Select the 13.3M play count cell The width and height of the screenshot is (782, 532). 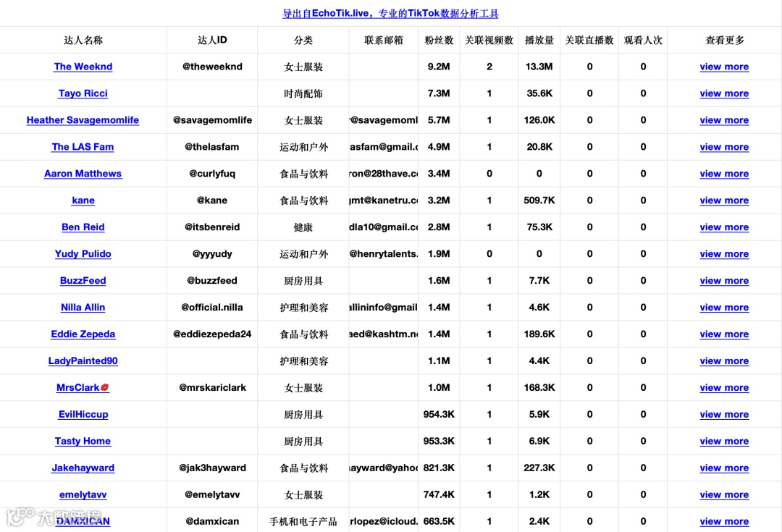539,67
